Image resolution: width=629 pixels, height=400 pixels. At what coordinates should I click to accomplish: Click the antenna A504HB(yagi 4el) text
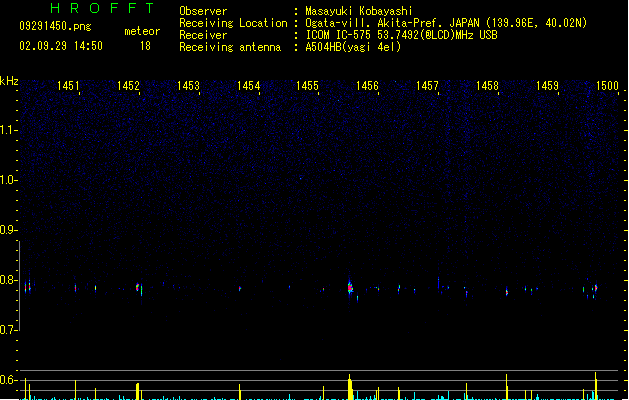point(353,47)
